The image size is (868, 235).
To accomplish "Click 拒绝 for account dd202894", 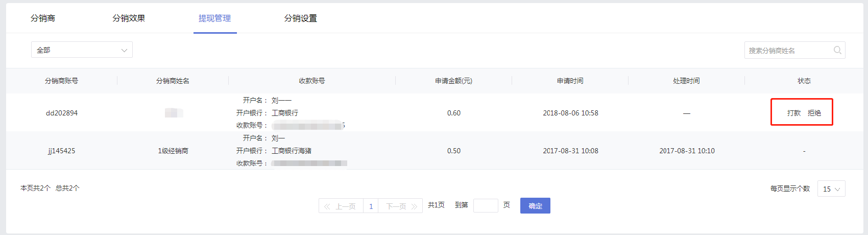I will 814,113.
